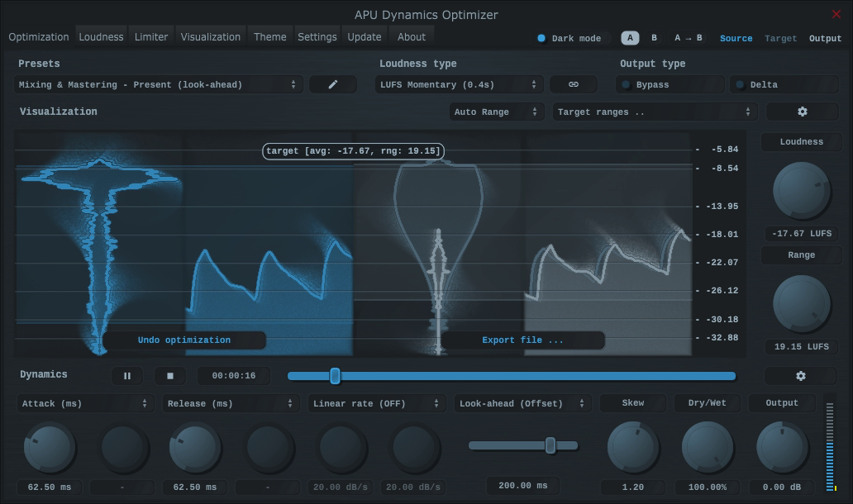Open the Visualization gear settings

[x=802, y=112]
